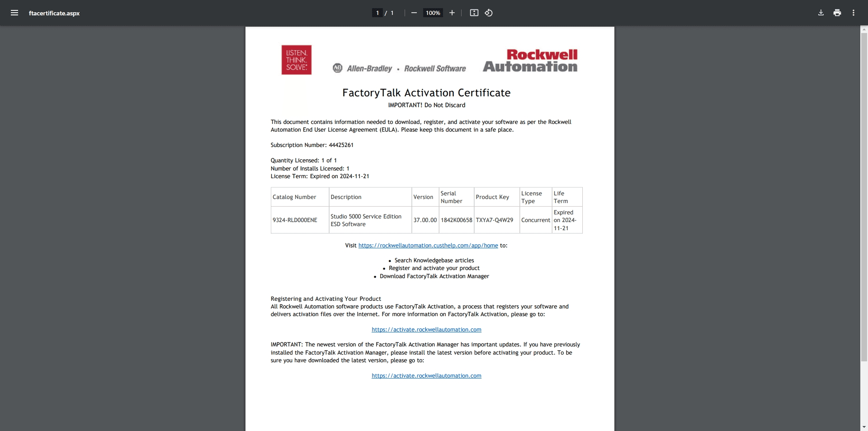
Task: Click the Listen Think Solve red logo
Action: (x=297, y=60)
